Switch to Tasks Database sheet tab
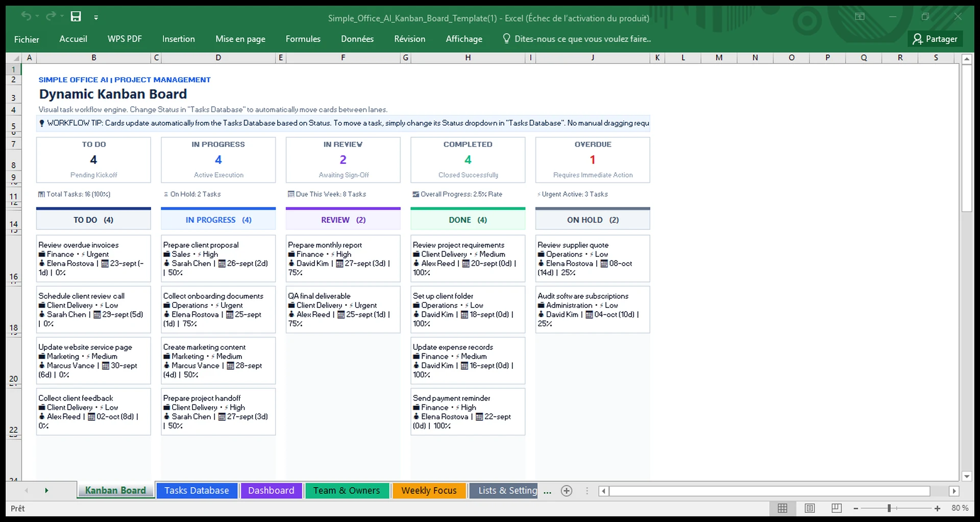980x522 pixels. click(197, 490)
